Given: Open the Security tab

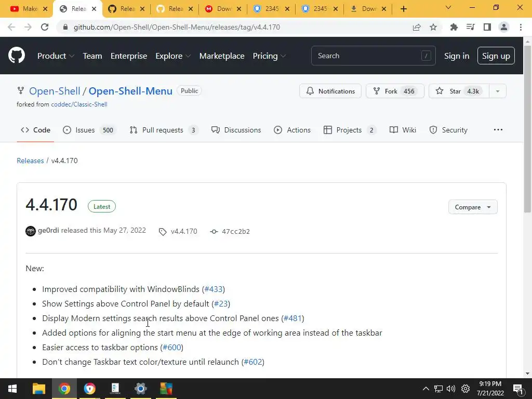Looking at the screenshot, I should click(x=448, y=130).
